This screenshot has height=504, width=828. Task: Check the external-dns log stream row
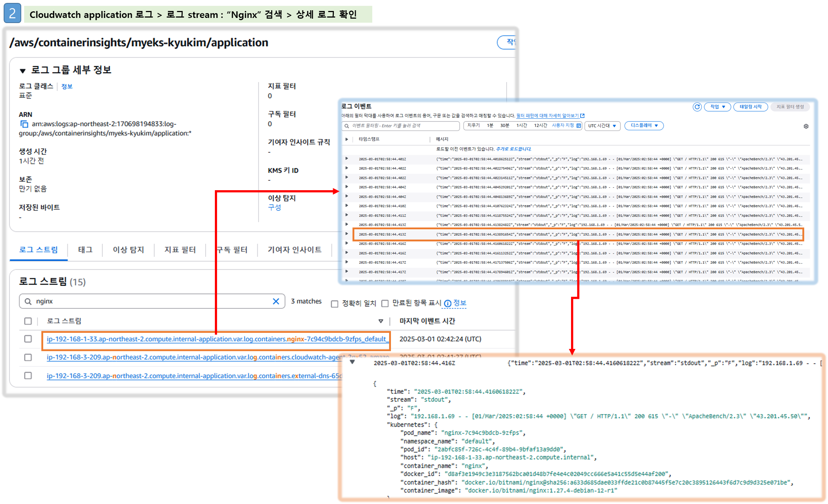tap(28, 376)
